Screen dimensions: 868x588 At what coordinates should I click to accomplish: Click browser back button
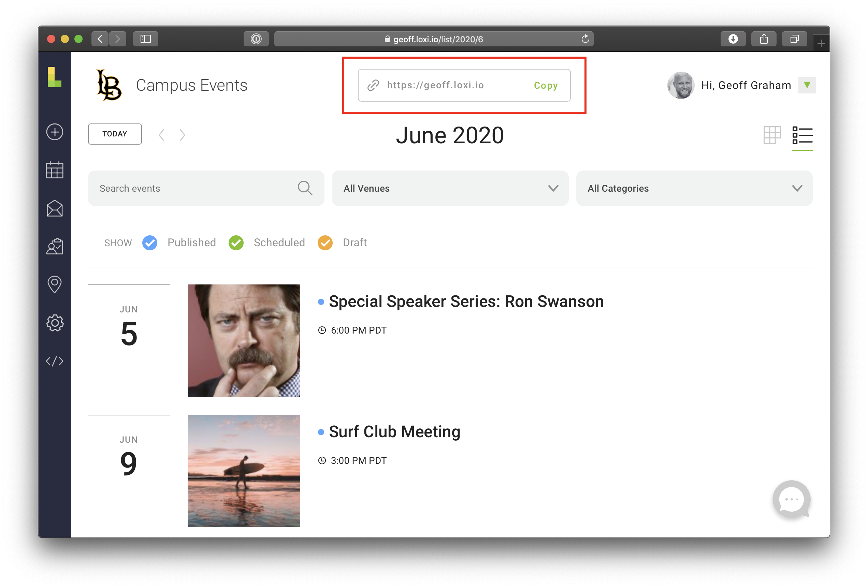[100, 39]
